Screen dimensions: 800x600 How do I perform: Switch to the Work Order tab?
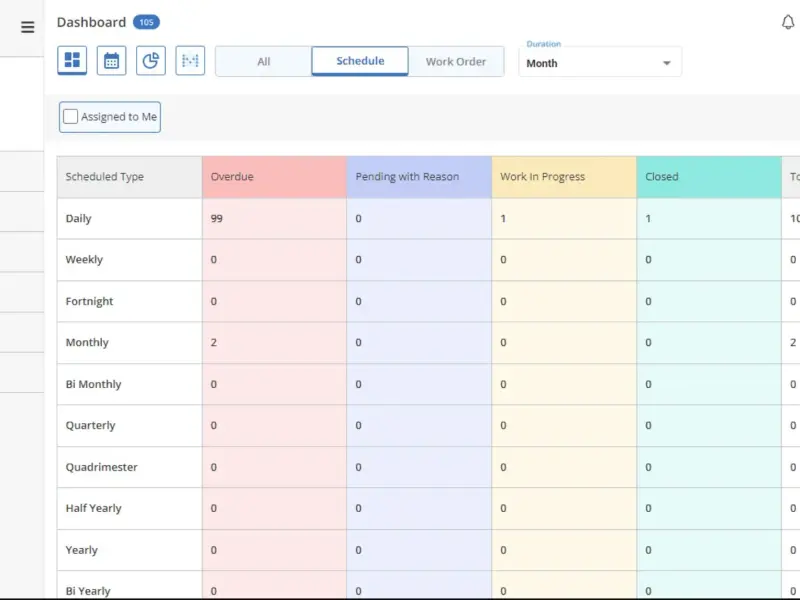[x=456, y=61]
